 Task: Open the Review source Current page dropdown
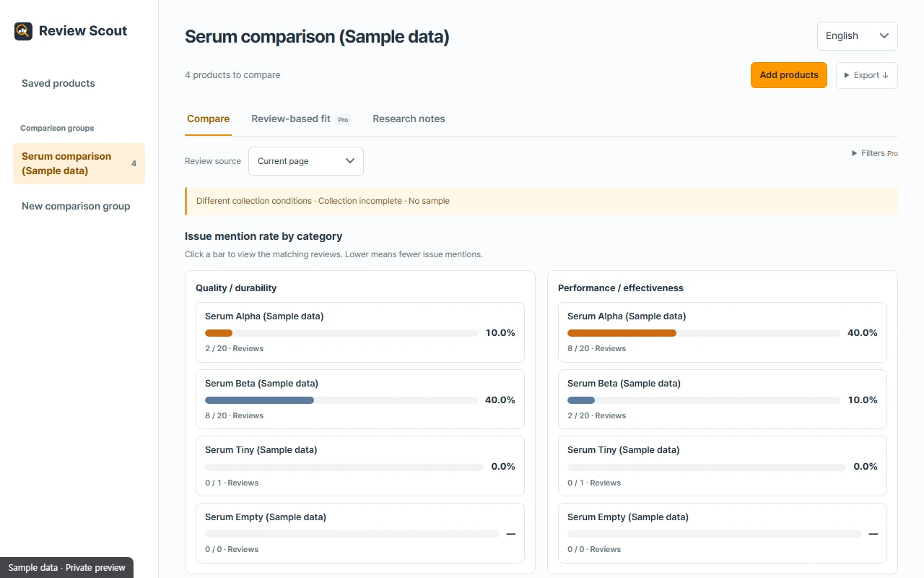(306, 161)
